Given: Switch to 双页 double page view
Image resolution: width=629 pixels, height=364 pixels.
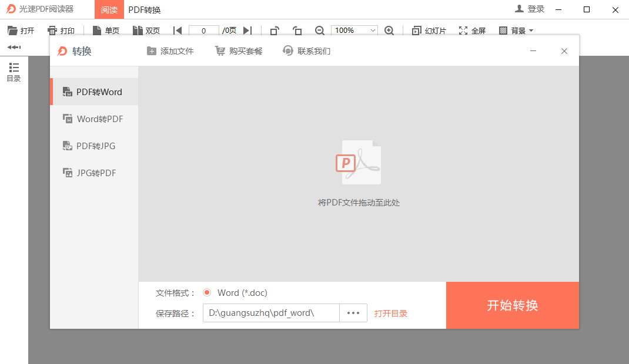Looking at the screenshot, I should pos(147,30).
